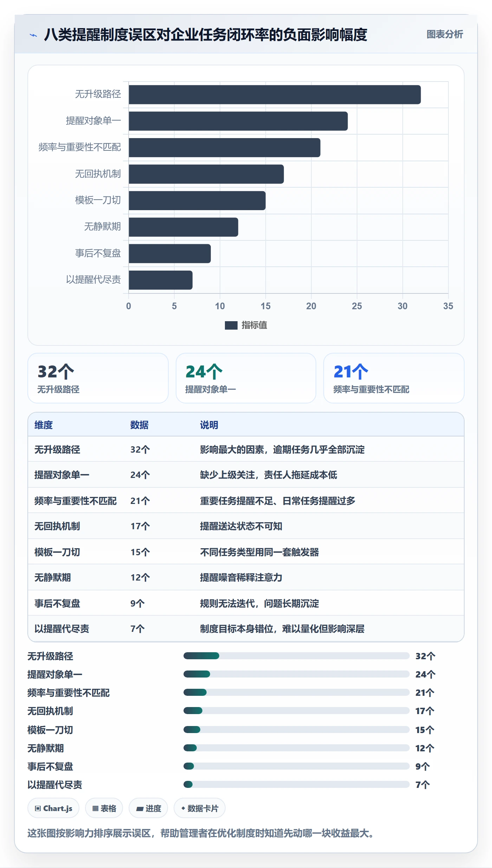Click 不同任务类型用同一套触发器 description
Screen dimensions: 492x868
click(x=259, y=552)
